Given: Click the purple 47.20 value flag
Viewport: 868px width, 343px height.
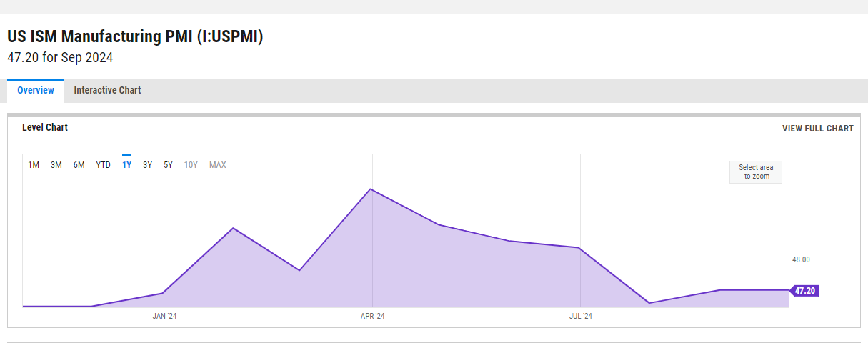Looking at the screenshot, I should click(x=804, y=291).
